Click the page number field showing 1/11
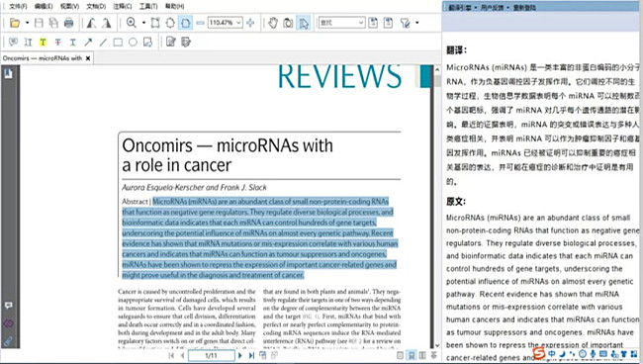The image size is (643, 364). [211, 355]
